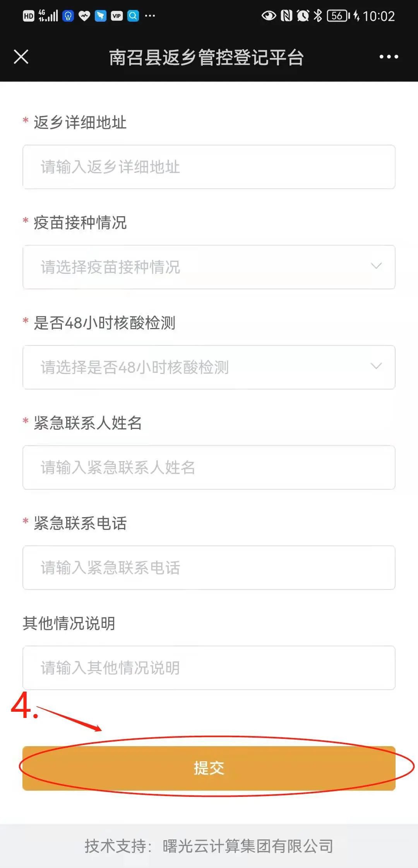Tap the NFC status icon
The image size is (418, 868).
(286, 15)
